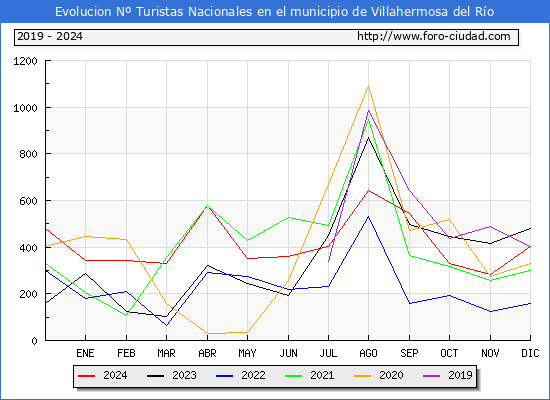Click the 600 y-axis value
This screenshot has width=550, height=400.
[28, 201]
